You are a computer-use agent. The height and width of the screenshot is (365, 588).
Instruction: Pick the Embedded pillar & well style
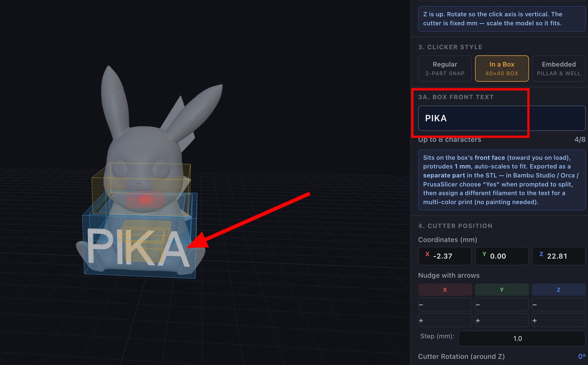coord(559,68)
